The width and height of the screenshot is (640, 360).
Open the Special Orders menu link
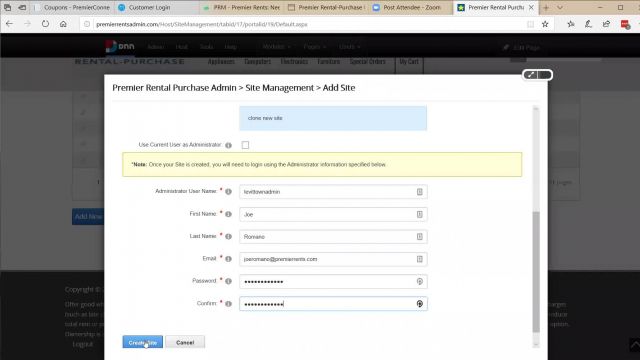click(x=367, y=62)
